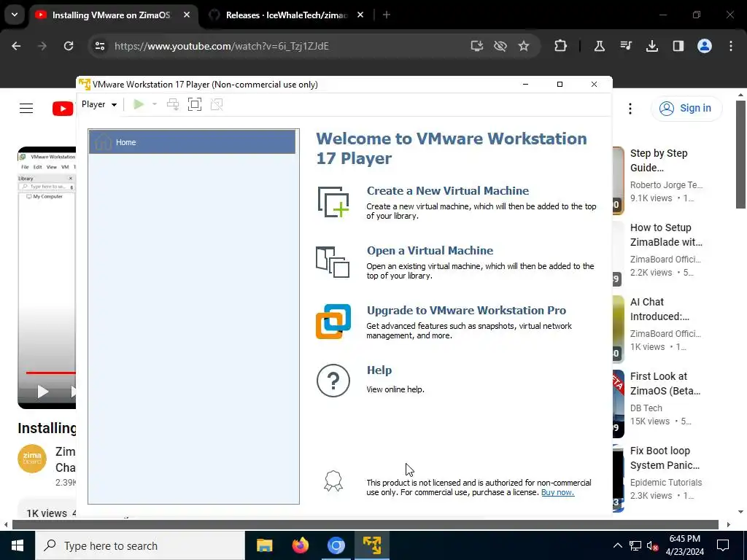The image size is (747, 560).
Task: Open the Help link
Action: [x=379, y=370]
